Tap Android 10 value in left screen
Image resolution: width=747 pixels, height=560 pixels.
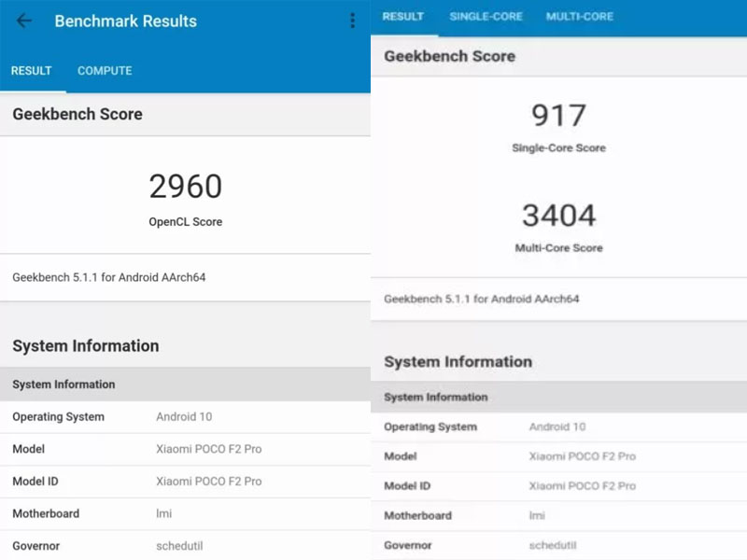click(x=184, y=416)
